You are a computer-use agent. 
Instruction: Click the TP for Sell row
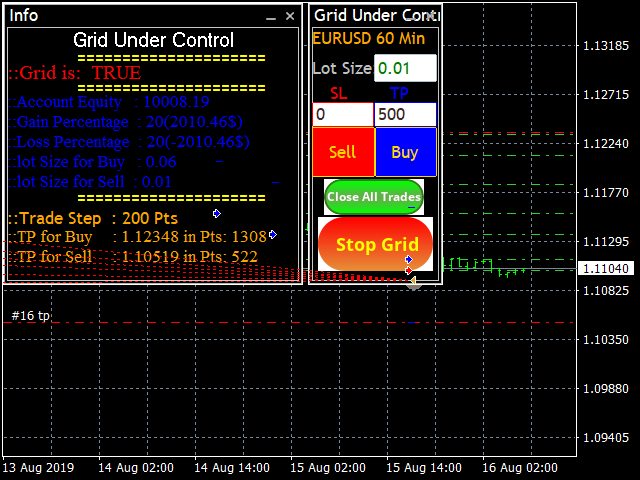click(133, 257)
